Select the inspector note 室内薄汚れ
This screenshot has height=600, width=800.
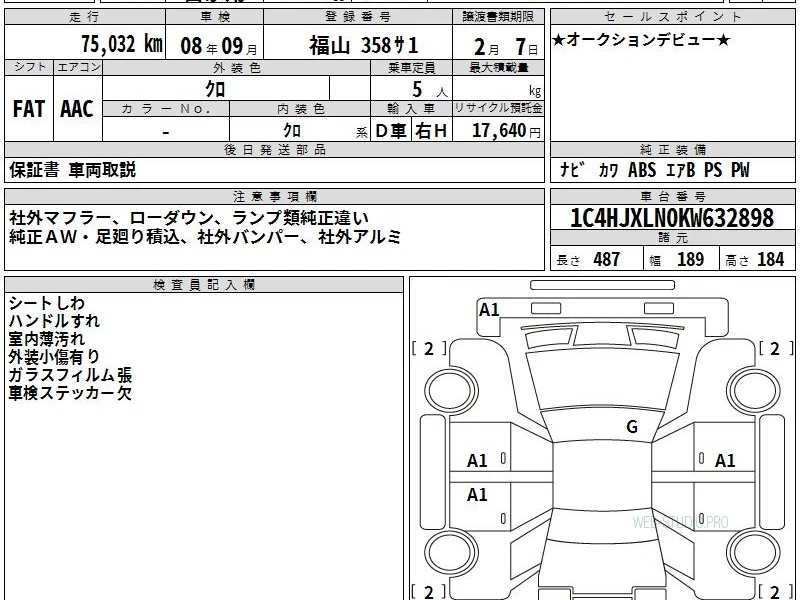(46, 339)
